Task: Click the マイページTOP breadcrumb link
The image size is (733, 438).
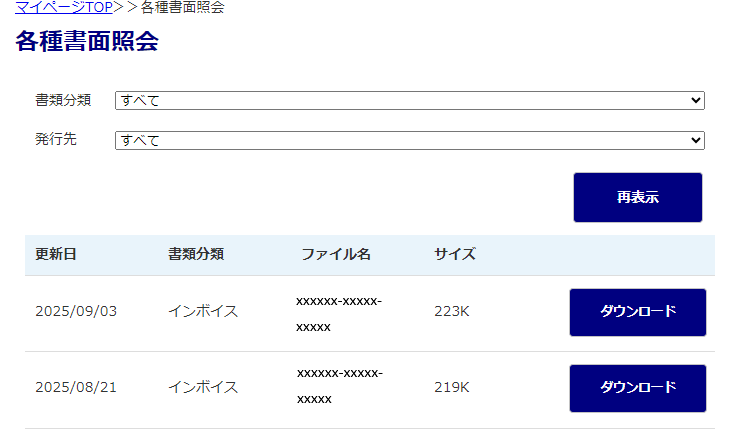Action: [64, 7]
